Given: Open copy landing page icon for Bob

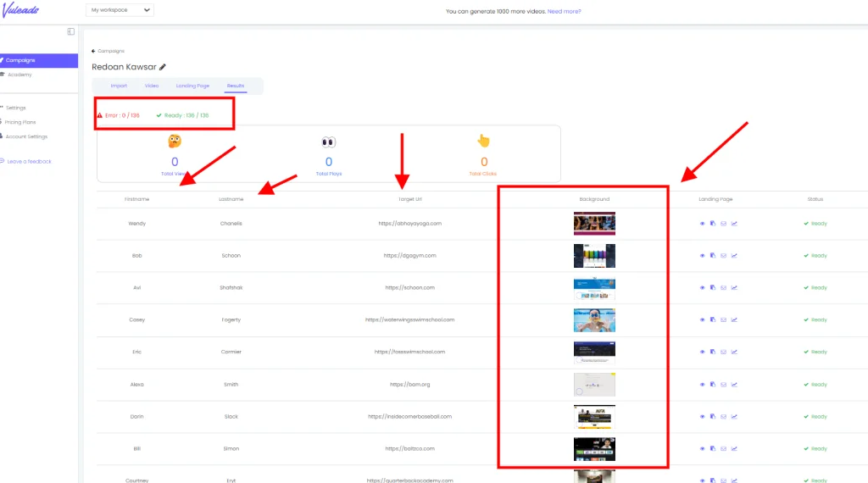Looking at the screenshot, I should tap(713, 256).
